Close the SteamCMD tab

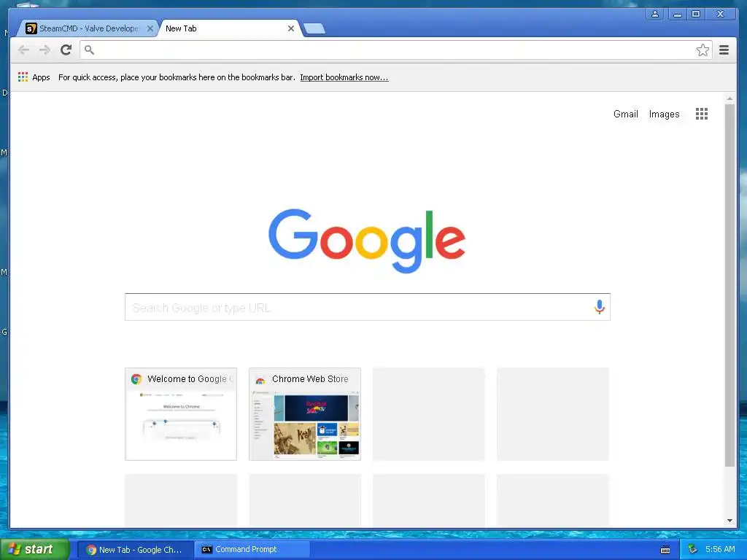pyautogui.click(x=150, y=28)
